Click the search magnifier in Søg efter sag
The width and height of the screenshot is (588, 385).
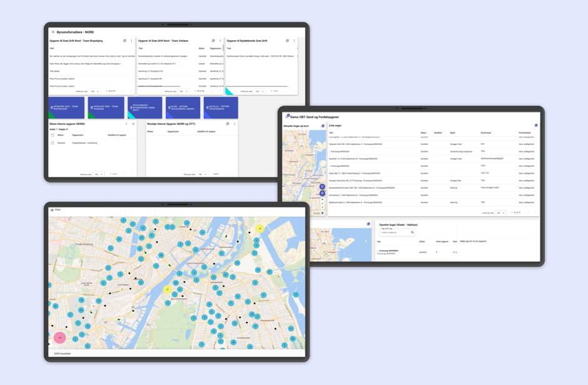click(412, 232)
